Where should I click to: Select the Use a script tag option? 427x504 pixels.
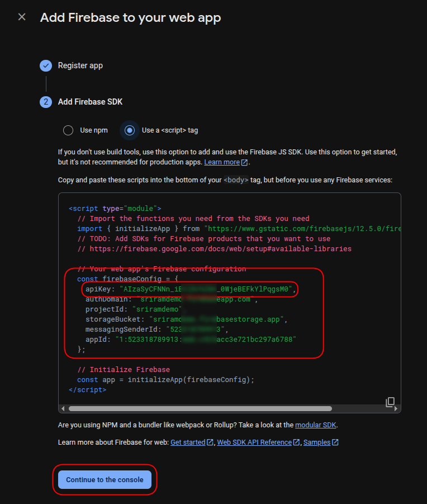pos(130,130)
